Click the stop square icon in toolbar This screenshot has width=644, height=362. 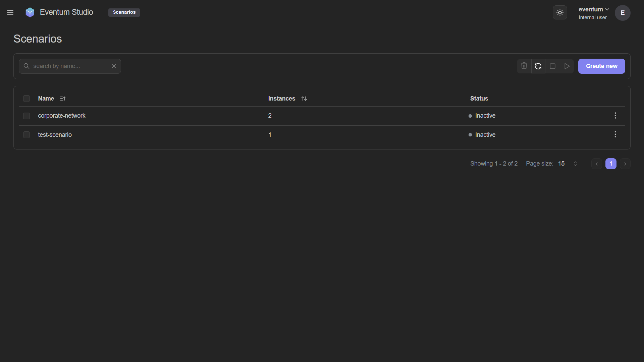coord(553,66)
